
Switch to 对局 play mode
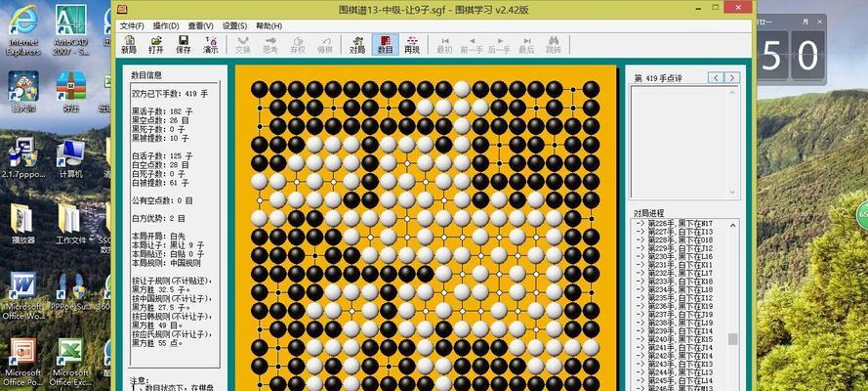click(357, 44)
